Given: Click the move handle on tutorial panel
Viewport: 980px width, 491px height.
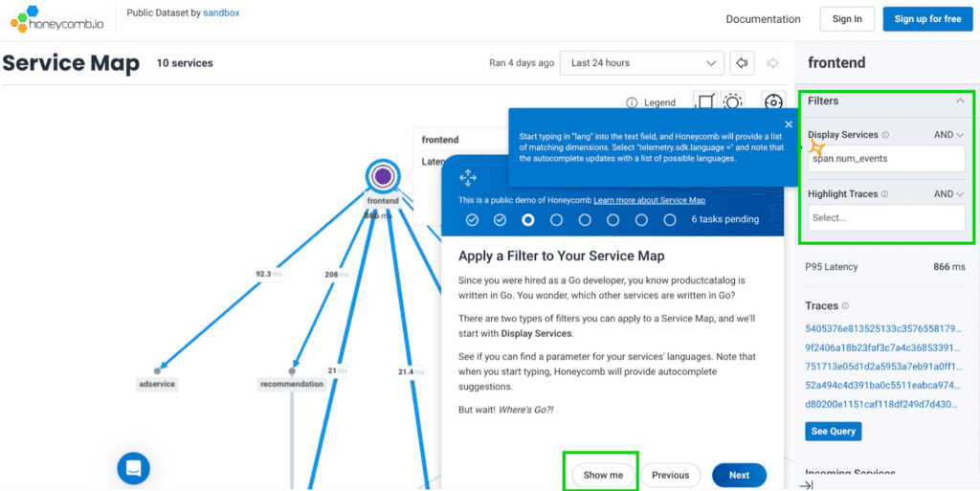Looking at the screenshot, I should [468, 177].
